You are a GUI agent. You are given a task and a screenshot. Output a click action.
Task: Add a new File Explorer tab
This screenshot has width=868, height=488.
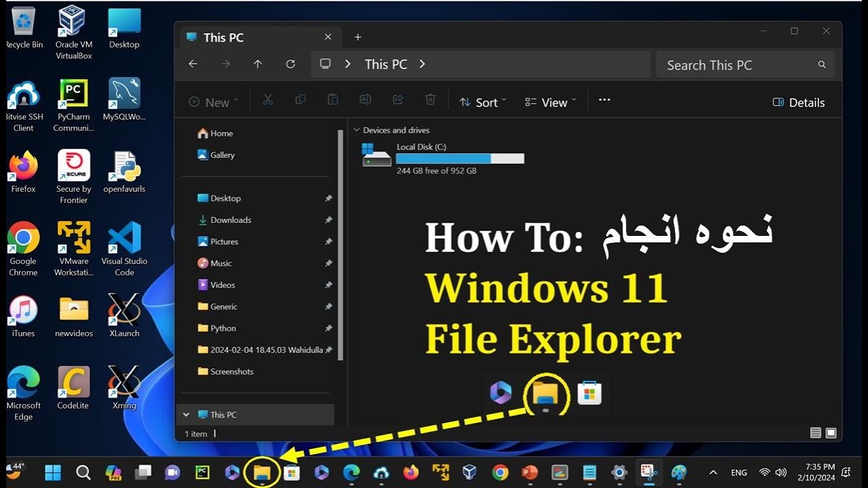coord(358,37)
